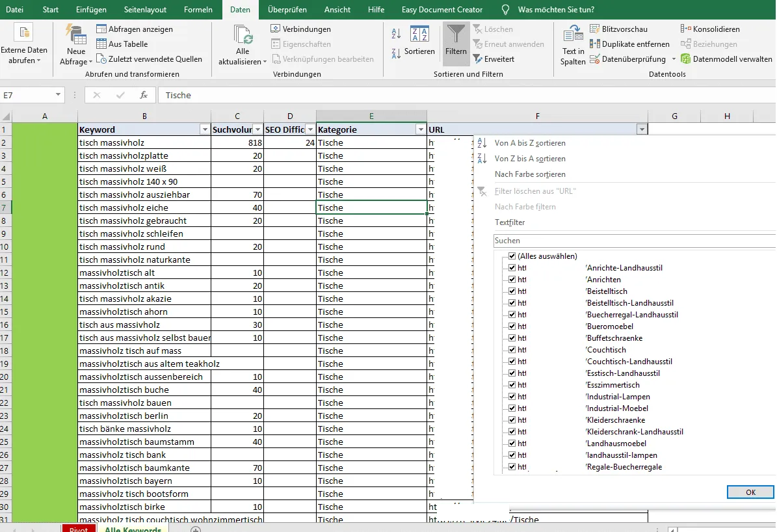
Task: Sort ascending with the A-Z icon
Action: point(396,33)
